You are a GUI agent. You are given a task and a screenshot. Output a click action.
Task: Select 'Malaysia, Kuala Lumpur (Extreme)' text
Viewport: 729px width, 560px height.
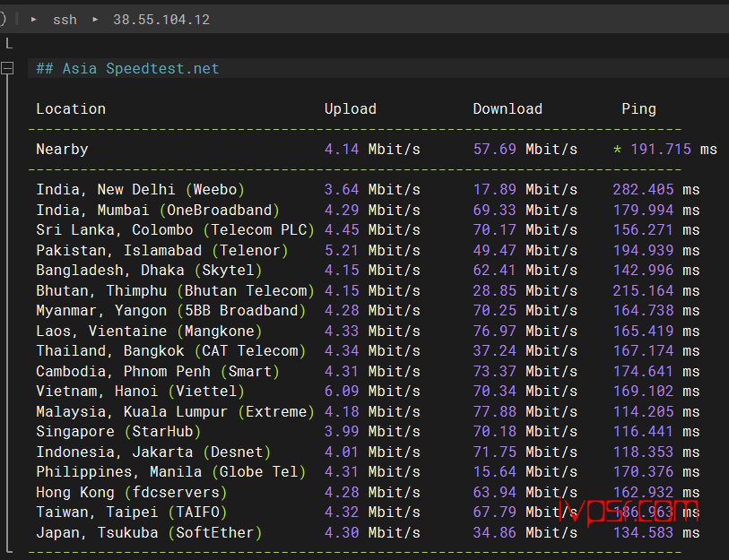(175, 412)
